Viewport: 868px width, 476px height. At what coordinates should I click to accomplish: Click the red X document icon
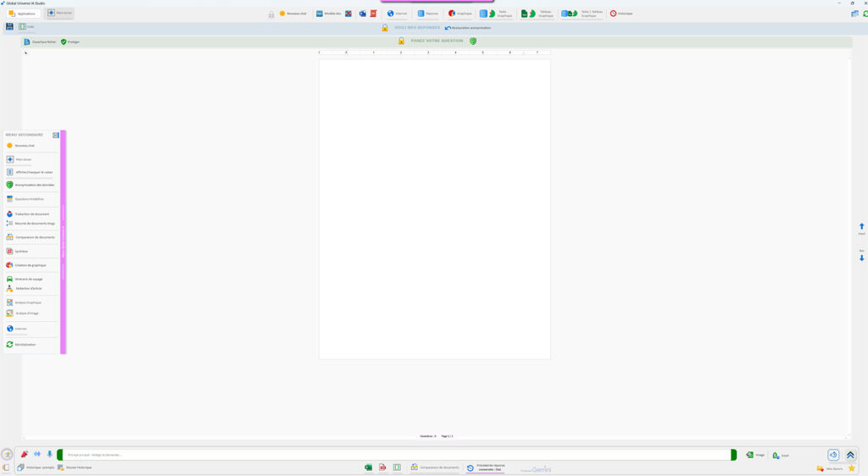pyautogui.click(x=348, y=14)
